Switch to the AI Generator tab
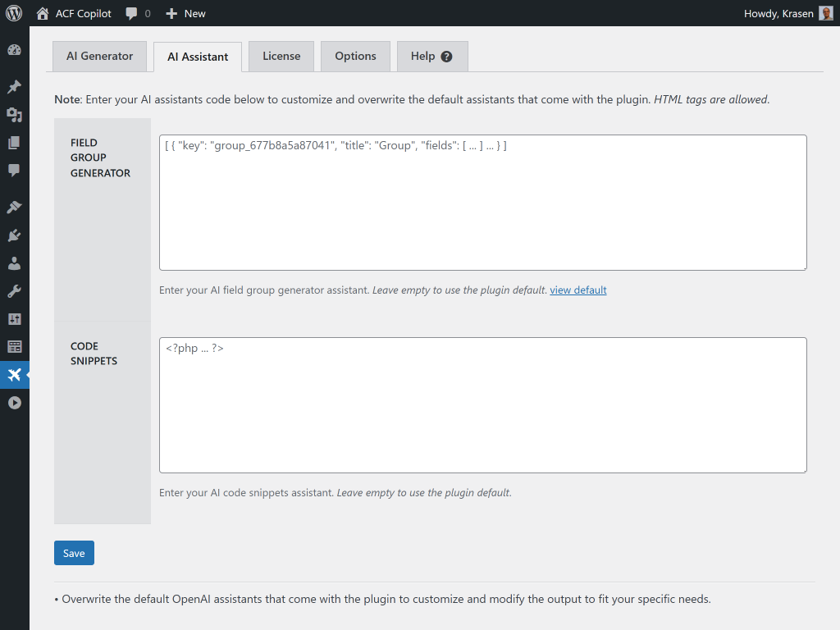This screenshot has width=840, height=630. point(99,57)
